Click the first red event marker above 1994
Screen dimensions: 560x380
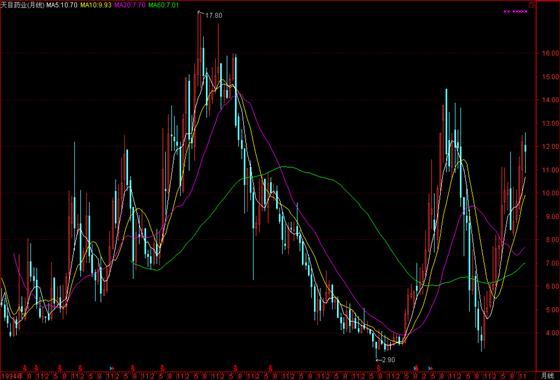click(x=25, y=368)
